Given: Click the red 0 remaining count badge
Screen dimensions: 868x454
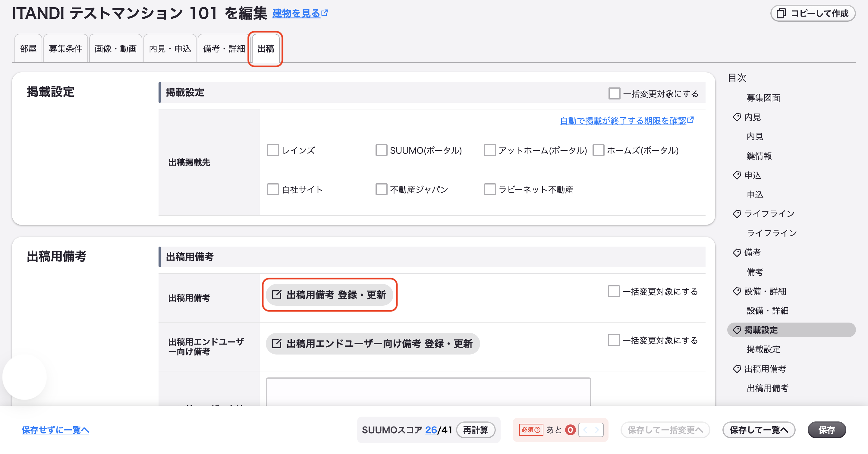Looking at the screenshot, I should [570, 430].
